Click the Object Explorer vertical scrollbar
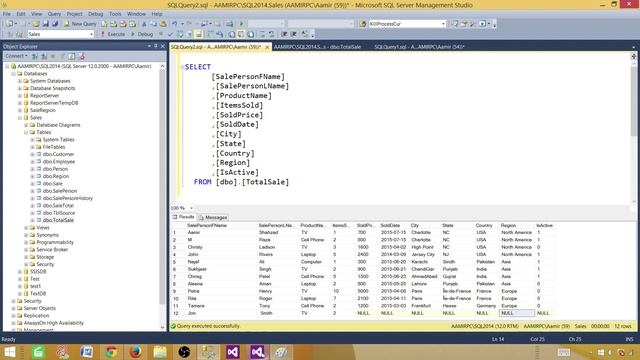 coord(162,196)
